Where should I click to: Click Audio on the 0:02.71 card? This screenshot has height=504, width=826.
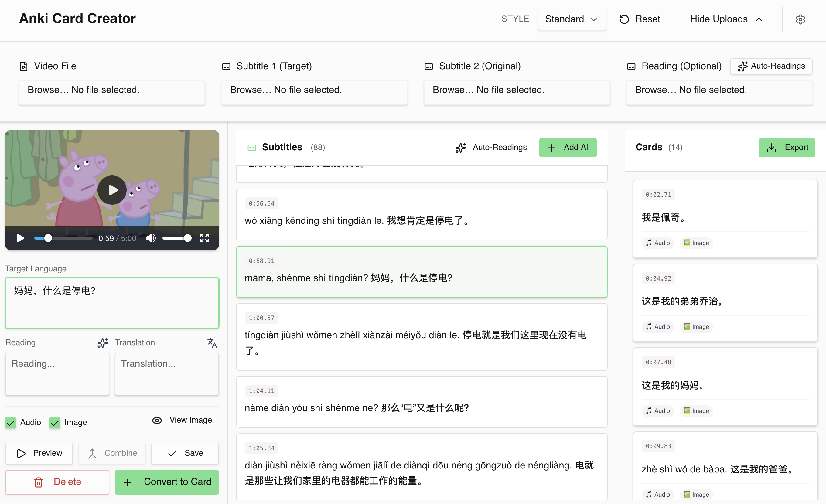pos(657,243)
